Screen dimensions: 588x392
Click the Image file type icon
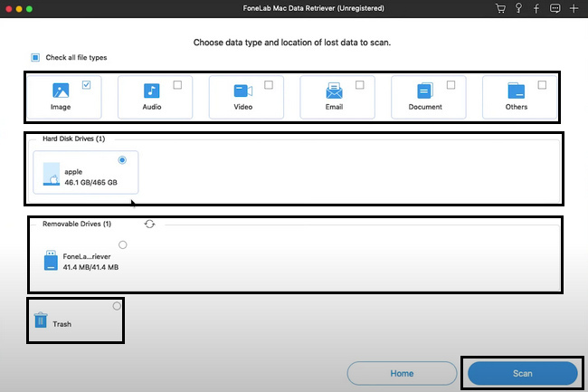click(61, 91)
